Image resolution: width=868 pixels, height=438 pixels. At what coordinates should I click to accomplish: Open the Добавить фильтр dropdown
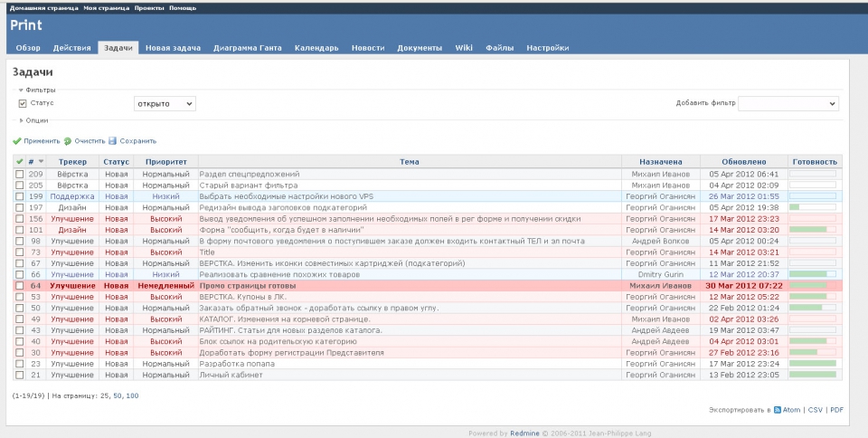(x=788, y=104)
